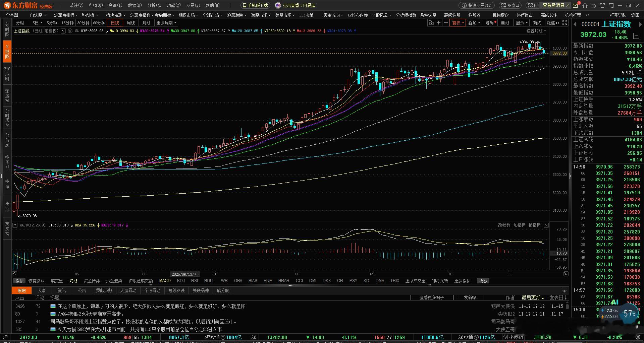The image size is (644, 343).
Task: Open F10资料 in left sidebar
Action: click(7, 74)
